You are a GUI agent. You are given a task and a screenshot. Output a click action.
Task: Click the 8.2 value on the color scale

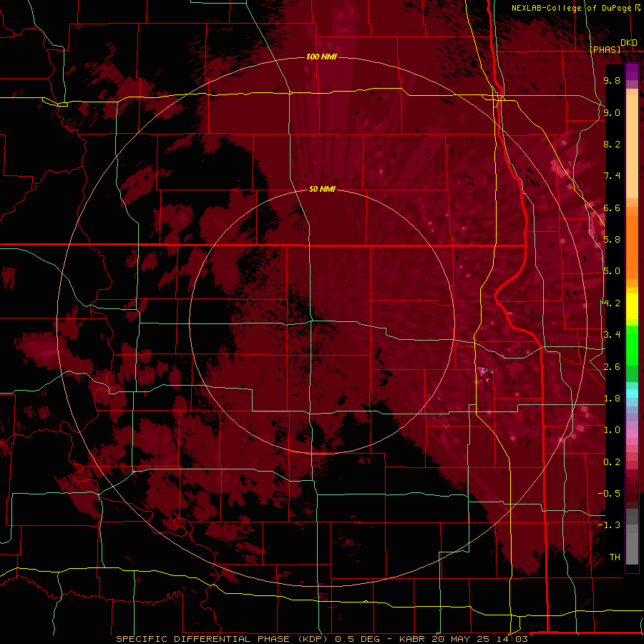(x=612, y=144)
